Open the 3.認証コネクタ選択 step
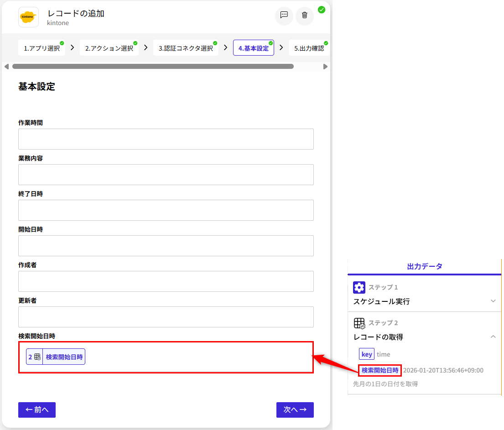This screenshot has height=430, width=504. pyautogui.click(x=186, y=47)
